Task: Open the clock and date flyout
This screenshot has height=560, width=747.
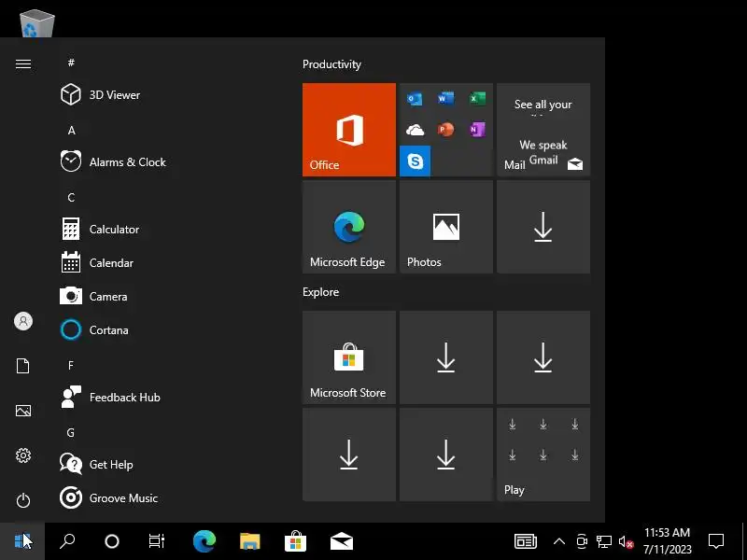Action: (667, 541)
